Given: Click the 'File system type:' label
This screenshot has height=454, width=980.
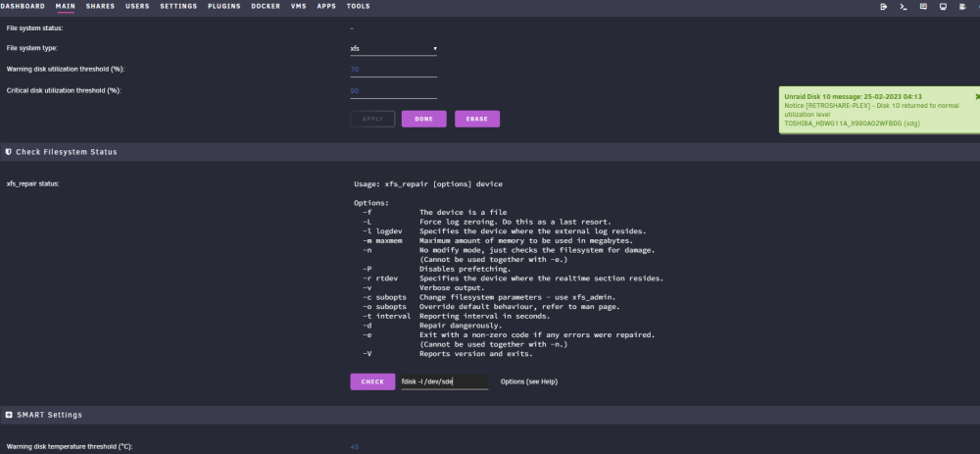Looking at the screenshot, I should click(x=32, y=48).
